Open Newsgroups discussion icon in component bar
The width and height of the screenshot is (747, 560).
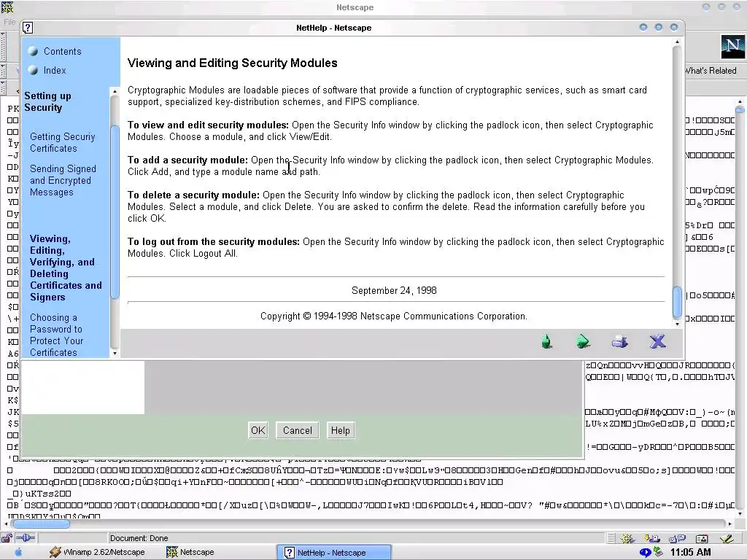coord(676,538)
